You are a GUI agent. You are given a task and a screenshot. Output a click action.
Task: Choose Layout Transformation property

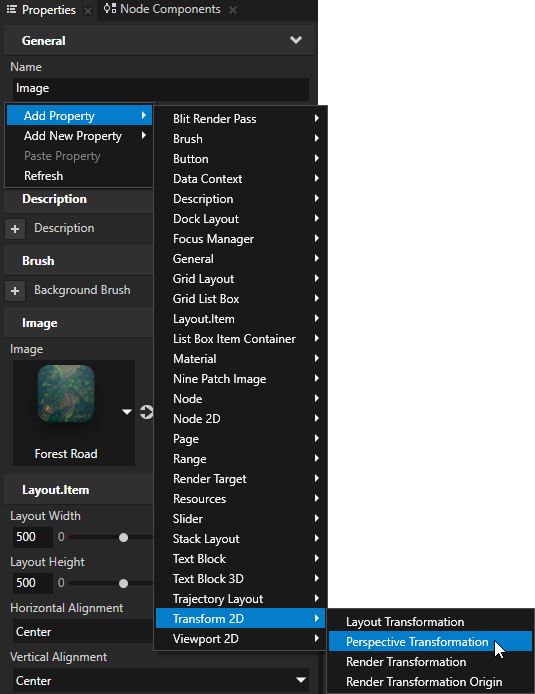coord(430,622)
